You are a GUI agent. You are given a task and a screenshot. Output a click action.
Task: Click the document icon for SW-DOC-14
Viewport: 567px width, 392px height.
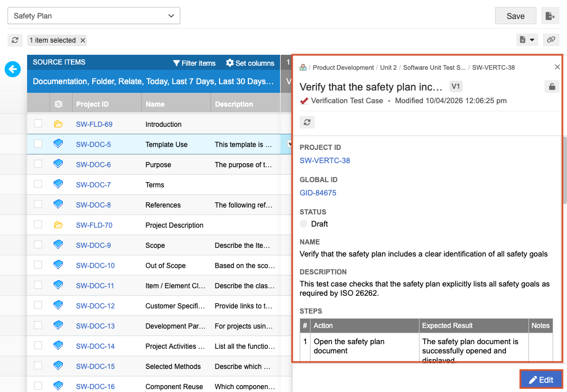pyautogui.click(x=58, y=346)
